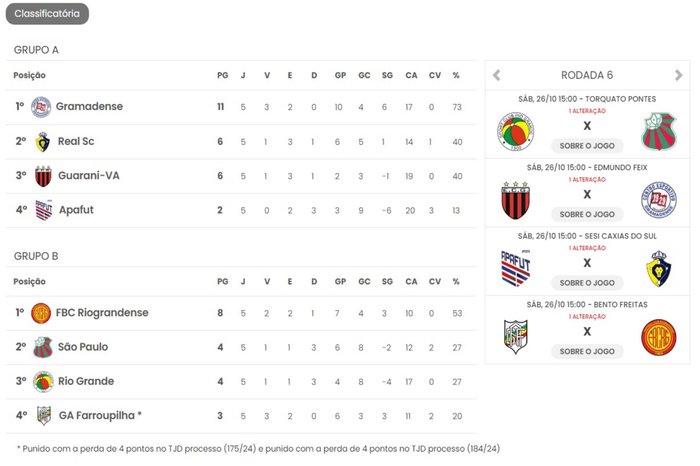The image size is (700, 466).
Task: Go to previous round with left arrow
Action: (496, 75)
